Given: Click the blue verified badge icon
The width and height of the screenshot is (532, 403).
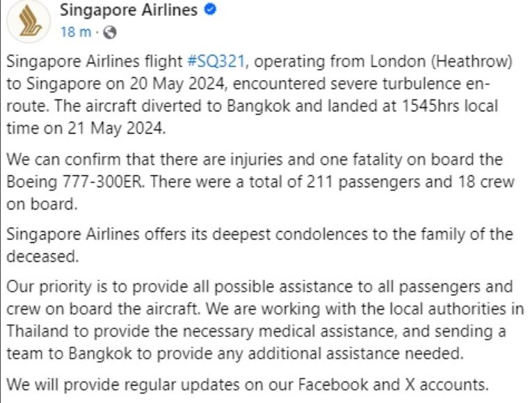Looking at the screenshot, I should pos(210,10).
